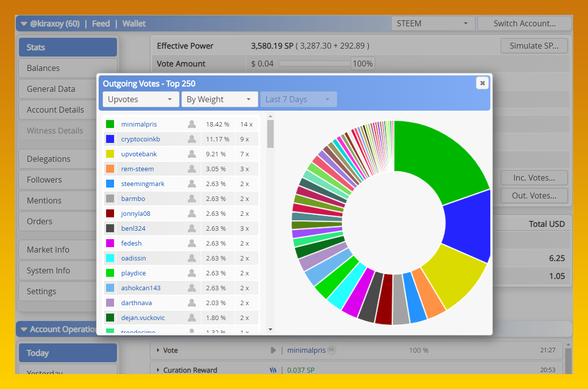
Task: Click the green minimalpris color swatch
Action: click(110, 125)
